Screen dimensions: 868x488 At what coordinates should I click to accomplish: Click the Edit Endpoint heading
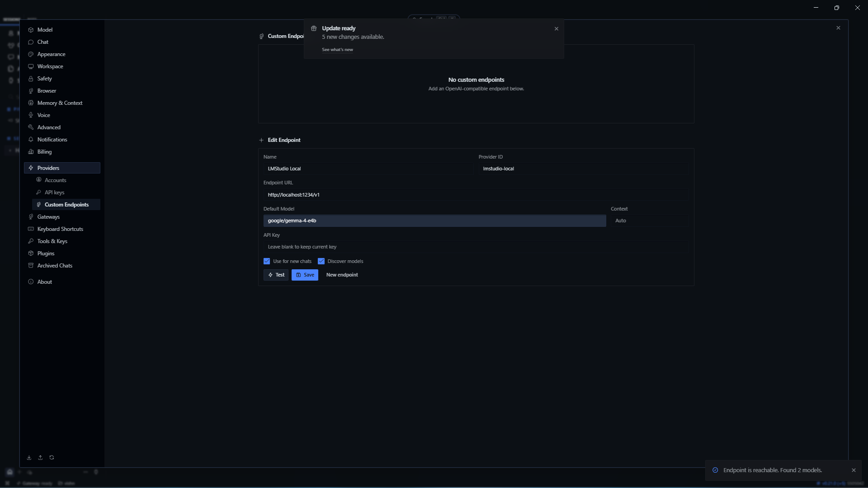pos(284,140)
